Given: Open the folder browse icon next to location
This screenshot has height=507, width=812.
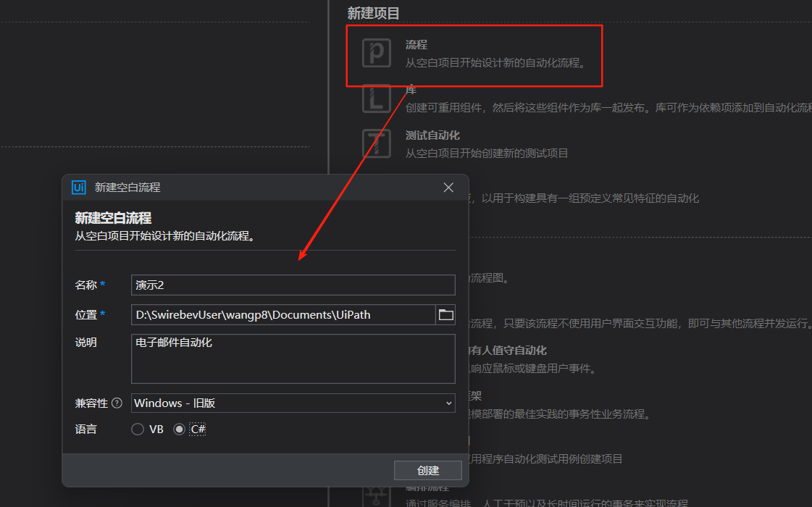Looking at the screenshot, I should pos(446,315).
